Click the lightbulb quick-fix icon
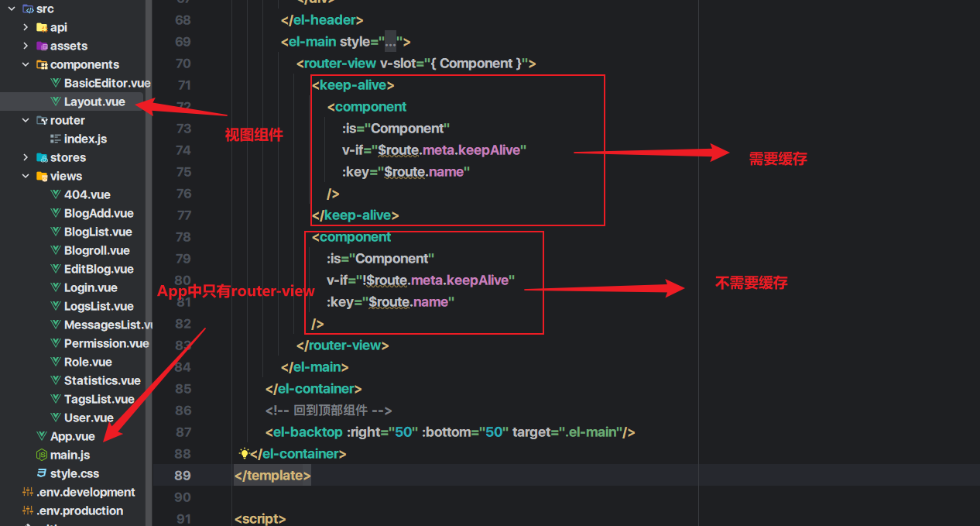Image resolution: width=980 pixels, height=526 pixels. pos(244,454)
